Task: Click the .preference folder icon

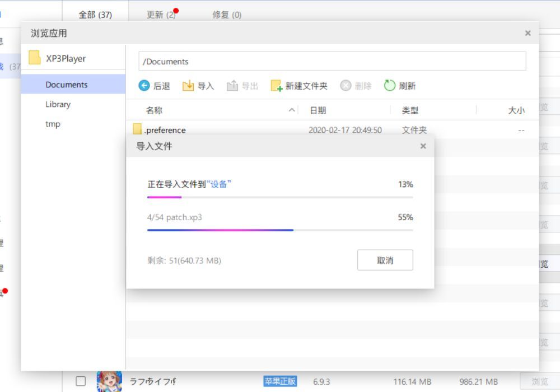Action: point(138,129)
